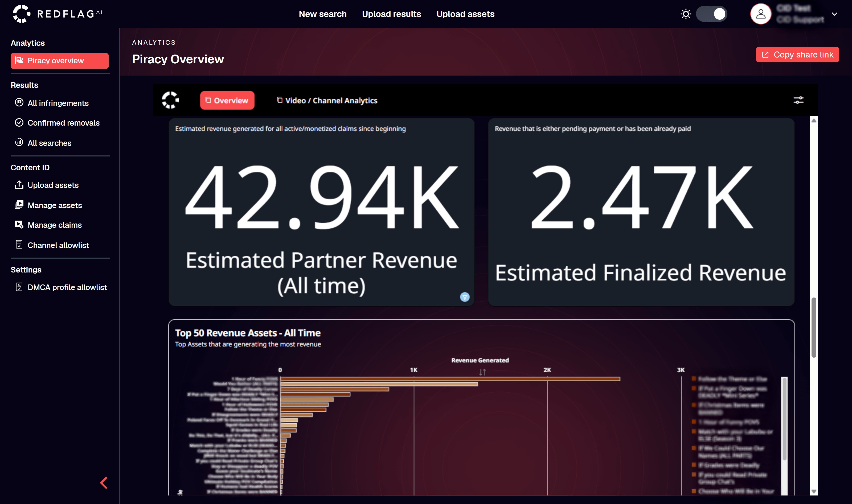Open New search from top navigation
Image resolution: width=852 pixels, height=504 pixels.
(322, 14)
